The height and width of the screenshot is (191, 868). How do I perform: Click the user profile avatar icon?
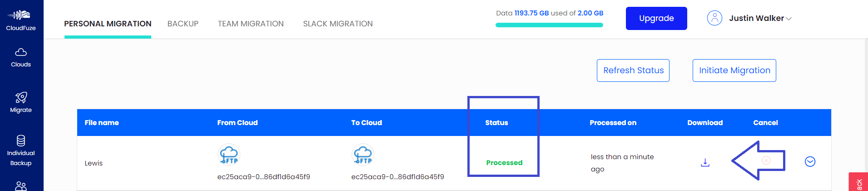(714, 18)
